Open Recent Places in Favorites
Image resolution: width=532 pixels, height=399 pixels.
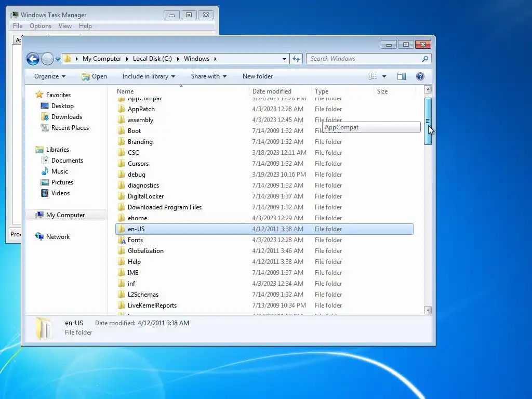click(70, 128)
